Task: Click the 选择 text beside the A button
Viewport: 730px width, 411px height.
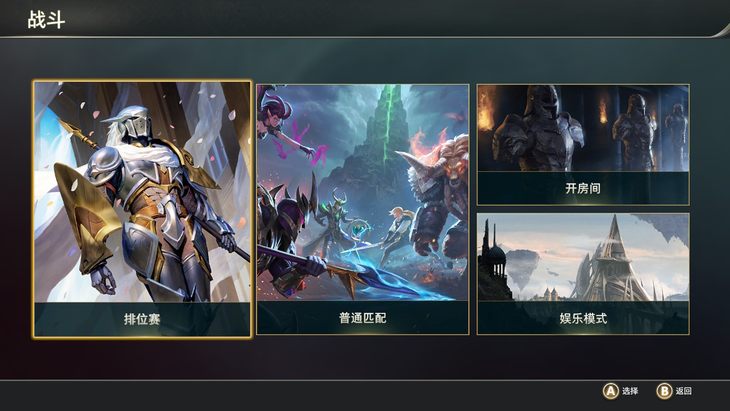Action: pyautogui.click(x=630, y=391)
